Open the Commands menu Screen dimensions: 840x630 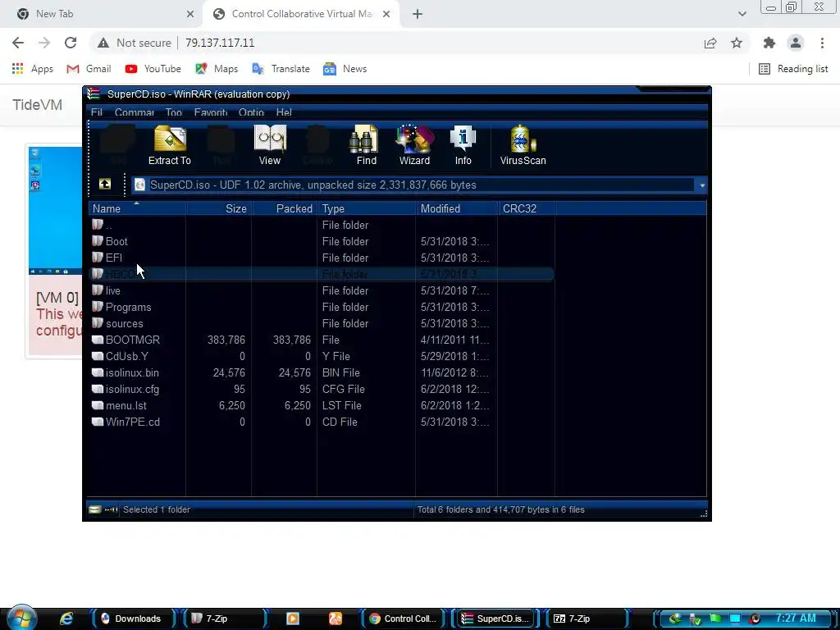135,112
